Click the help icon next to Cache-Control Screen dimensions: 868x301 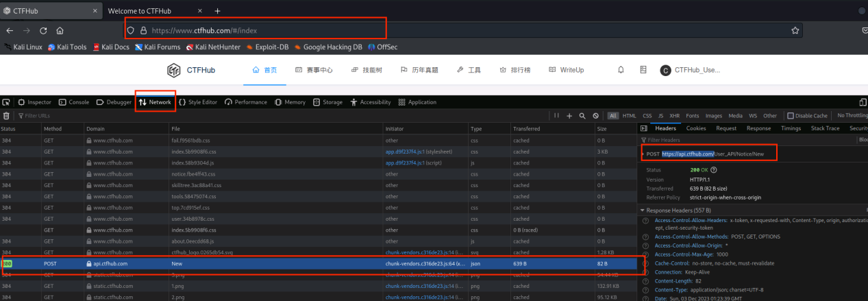tap(645, 263)
